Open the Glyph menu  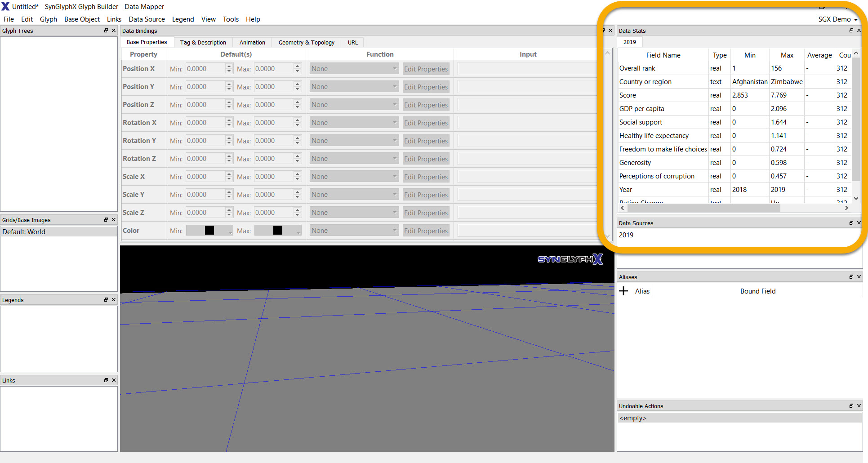point(49,19)
